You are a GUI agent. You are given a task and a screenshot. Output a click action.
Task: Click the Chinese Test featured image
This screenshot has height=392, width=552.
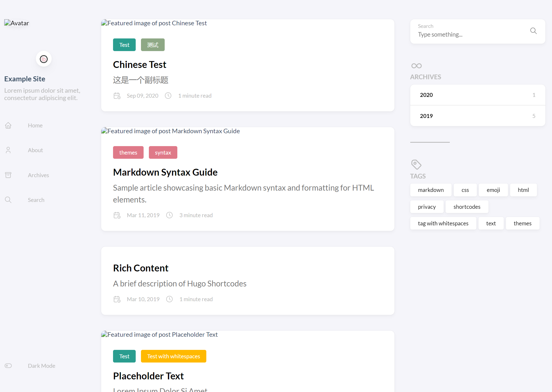[154, 23]
